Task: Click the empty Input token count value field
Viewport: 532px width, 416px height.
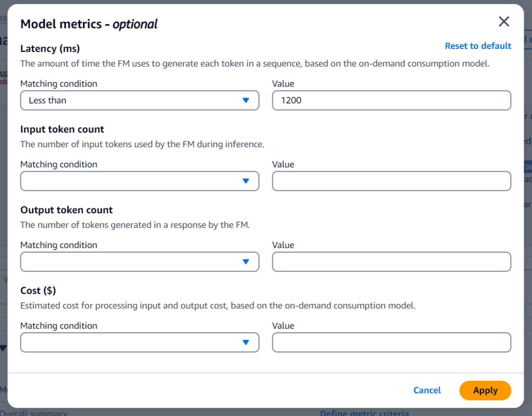Action: [391, 181]
